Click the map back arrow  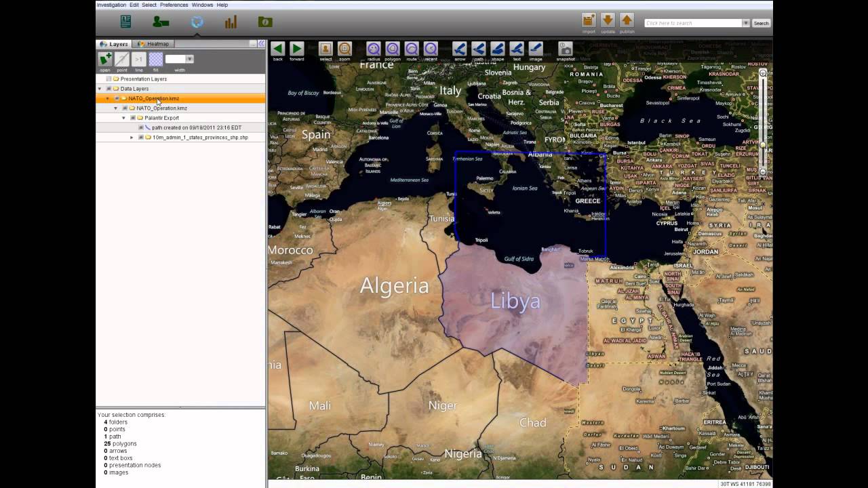coord(277,48)
